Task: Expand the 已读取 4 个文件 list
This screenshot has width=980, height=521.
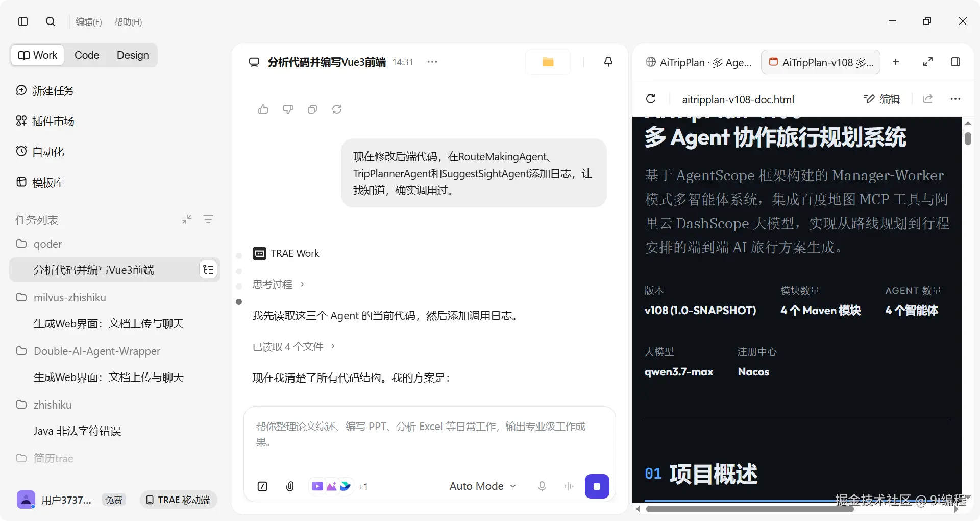Action: tap(294, 346)
